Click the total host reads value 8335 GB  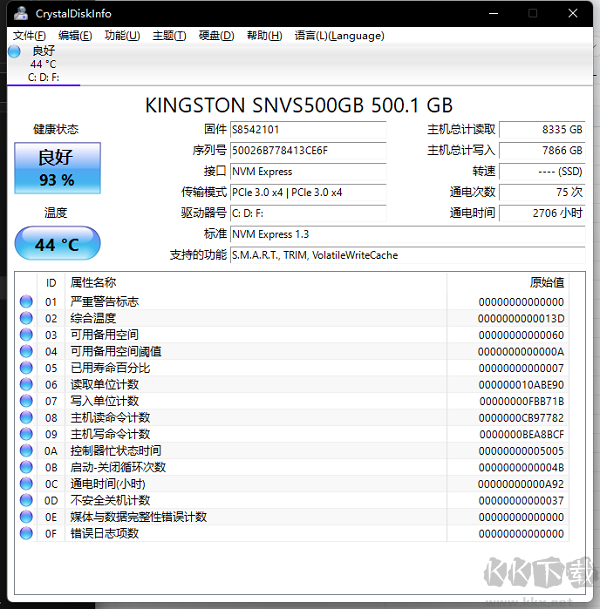coord(542,130)
